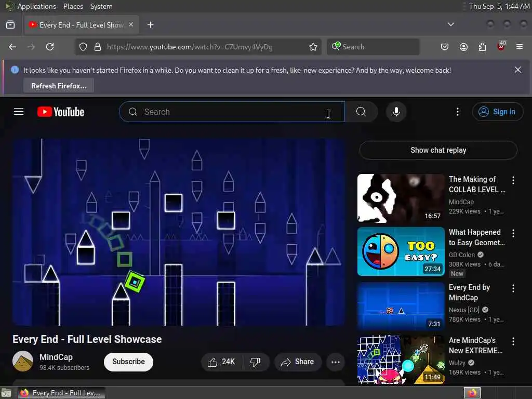
Task: Click the Firefox back arrow
Action: click(x=12, y=47)
